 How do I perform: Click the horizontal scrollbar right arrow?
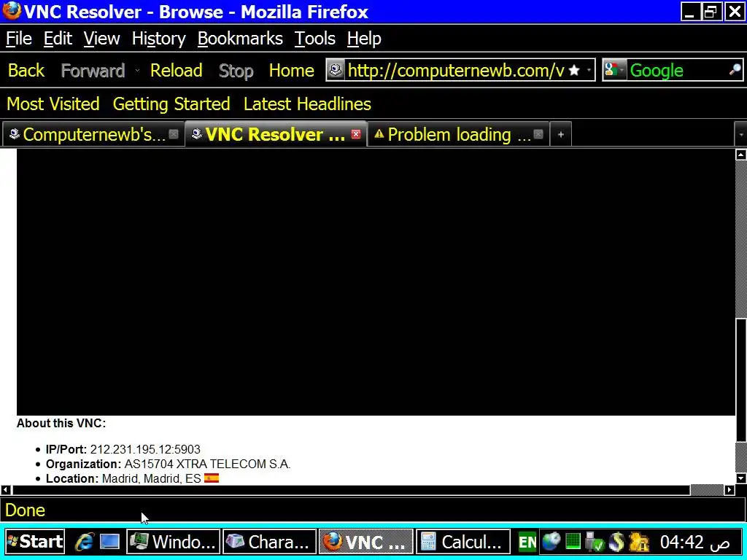[729, 489]
